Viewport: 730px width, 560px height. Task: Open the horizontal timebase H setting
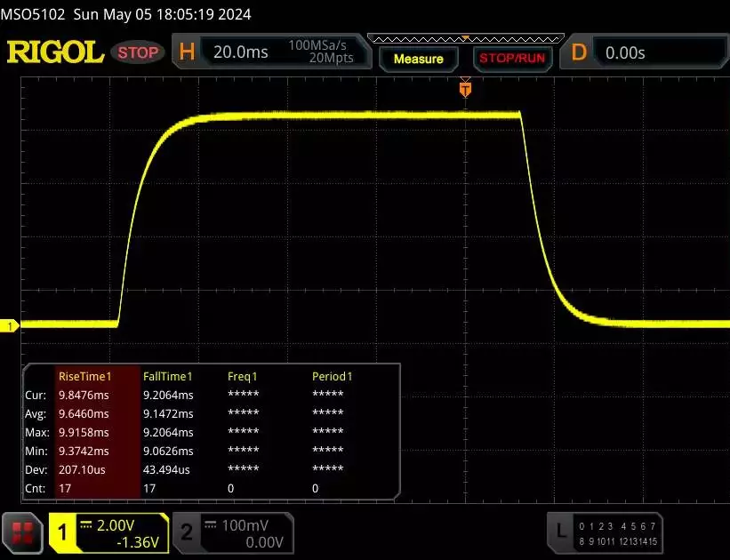pos(187,52)
